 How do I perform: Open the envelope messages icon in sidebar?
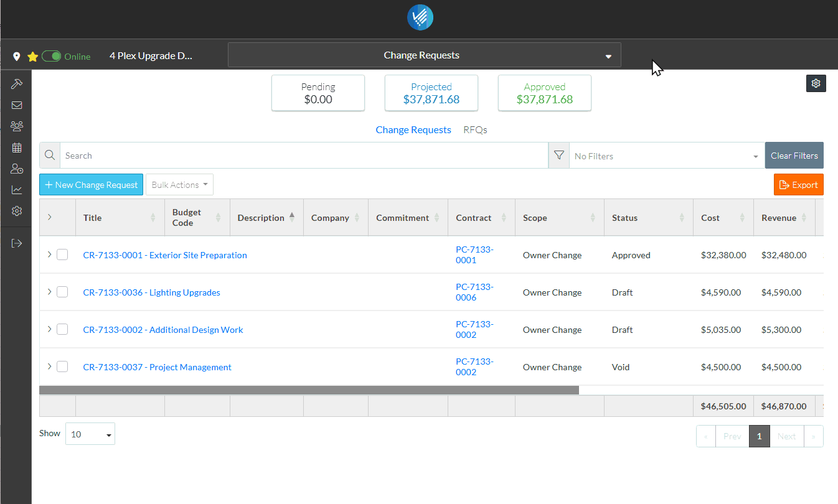[17, 105]
